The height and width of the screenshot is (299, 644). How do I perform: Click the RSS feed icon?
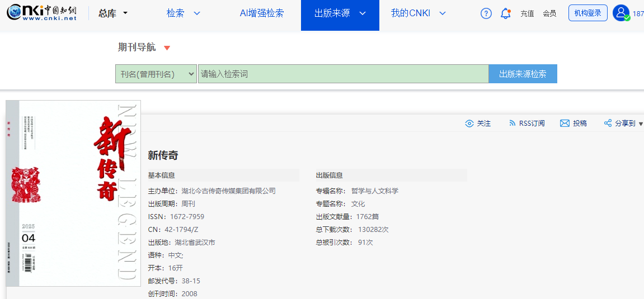point(512,124)
